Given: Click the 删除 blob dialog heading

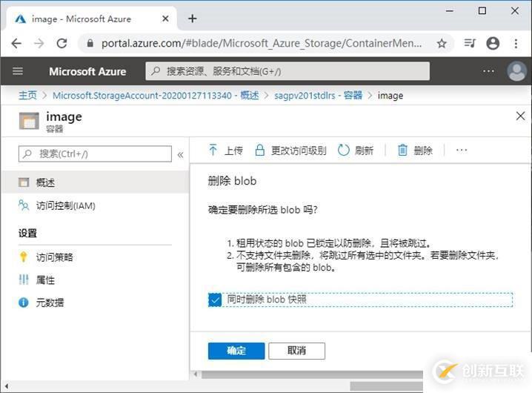Looking at the screenshot, I should (x=232, y=181).
